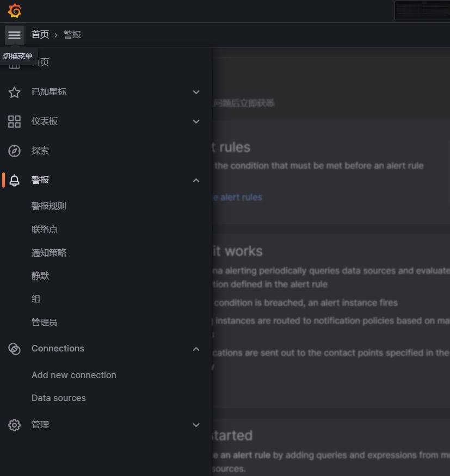Collapse the Connections section chevron
Image resolution: width=450 pixels, height=476 pixels.
point(196,349)
